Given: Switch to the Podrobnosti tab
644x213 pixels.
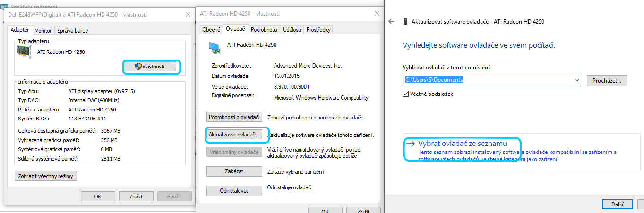Looking at the screenshot, I should click(264, 30).
